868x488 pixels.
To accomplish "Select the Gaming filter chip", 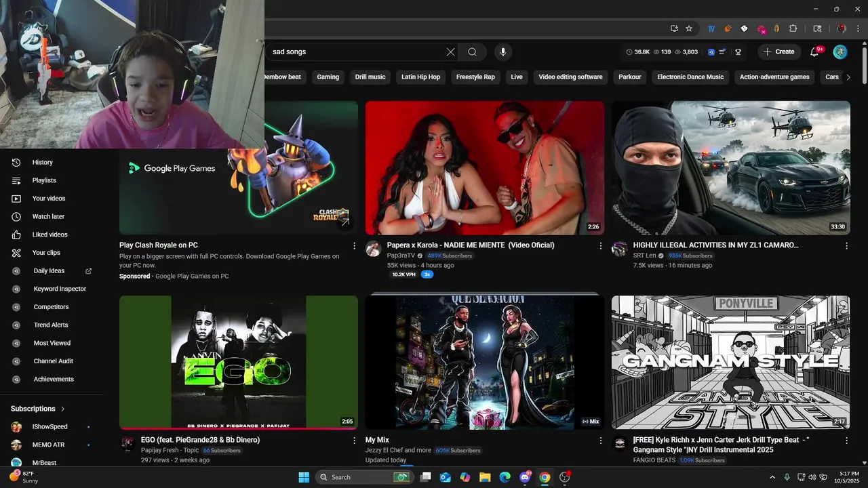I will pyautogui.click(x=328, y=77).
